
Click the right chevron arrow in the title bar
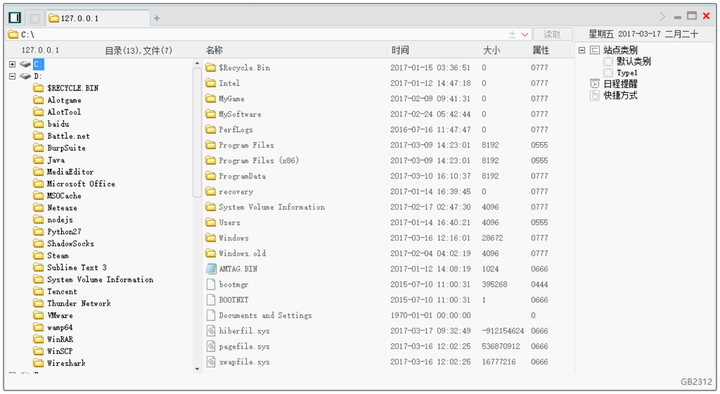tap(663, 17)
